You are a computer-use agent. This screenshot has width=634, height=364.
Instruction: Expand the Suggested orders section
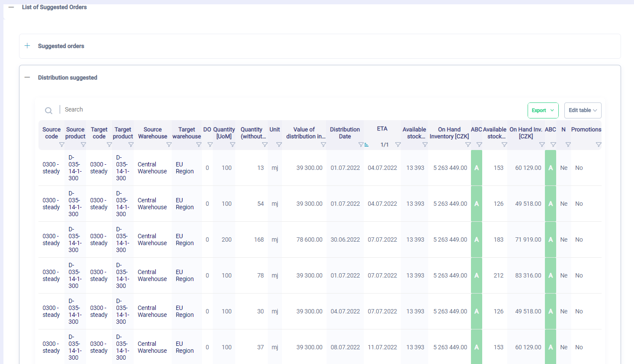28,46
